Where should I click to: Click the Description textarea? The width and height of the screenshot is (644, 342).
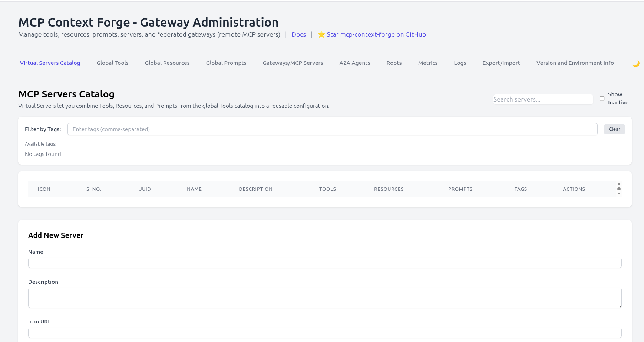pos(325,298)
